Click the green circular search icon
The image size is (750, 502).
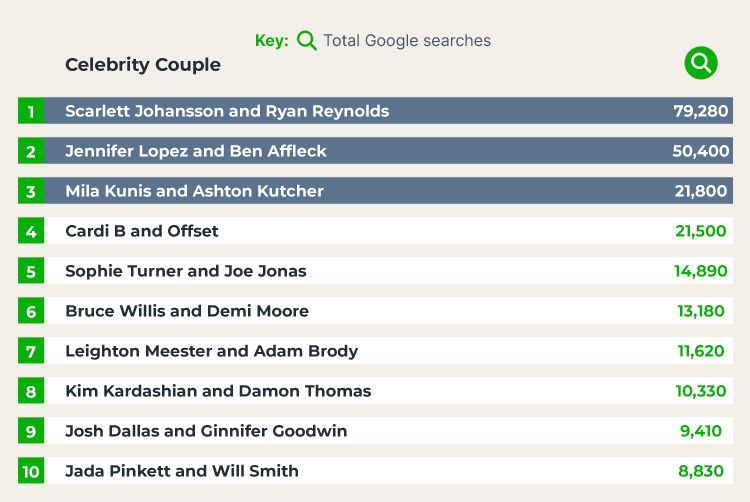(701, 63)
